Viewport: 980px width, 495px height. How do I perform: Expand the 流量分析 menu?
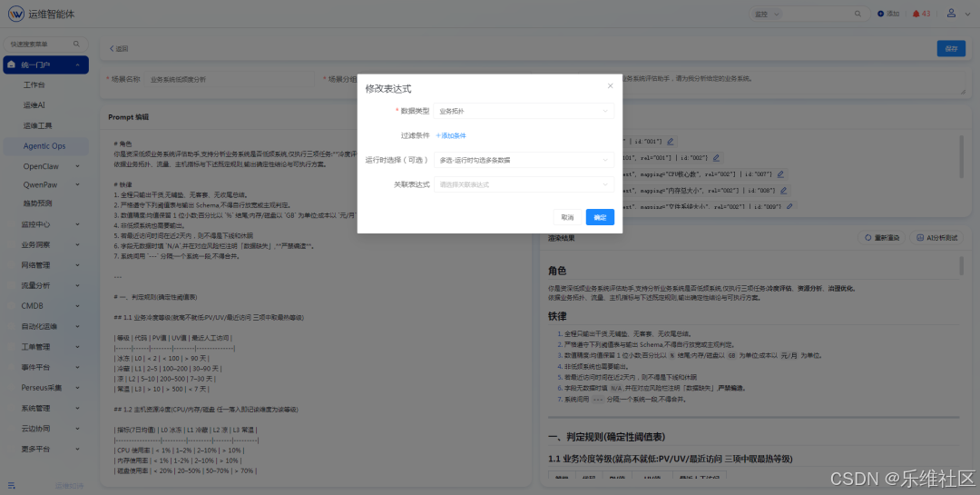click(x=77, y=285)
